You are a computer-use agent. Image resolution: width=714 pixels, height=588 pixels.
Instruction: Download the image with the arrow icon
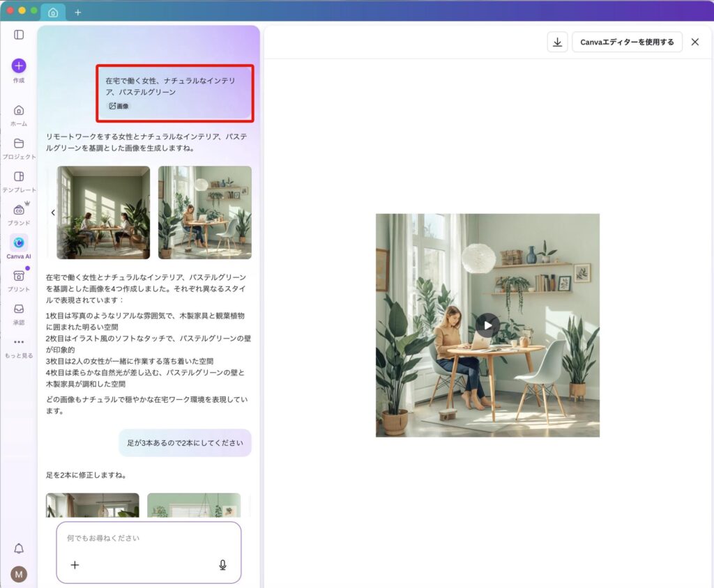pos(557,42)
